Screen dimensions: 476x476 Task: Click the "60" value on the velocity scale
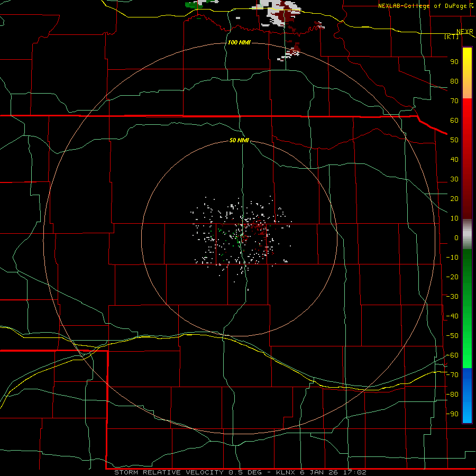click(x=454, y=120)
